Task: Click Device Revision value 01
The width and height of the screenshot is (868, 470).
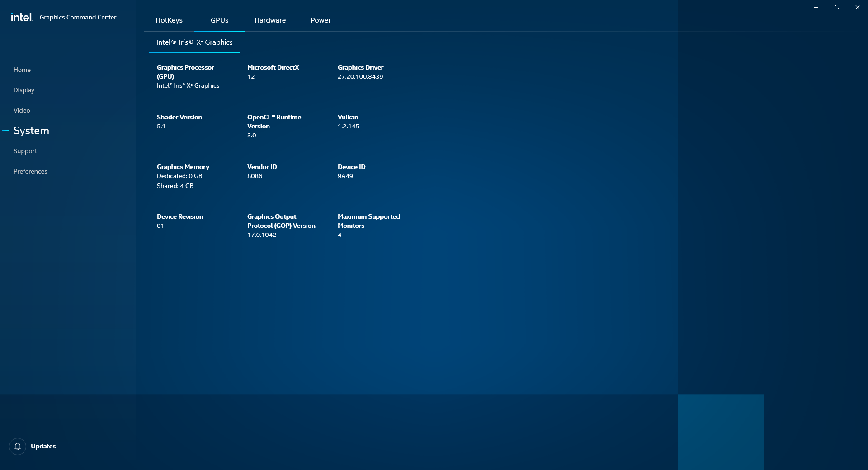Action: [160, 226]
